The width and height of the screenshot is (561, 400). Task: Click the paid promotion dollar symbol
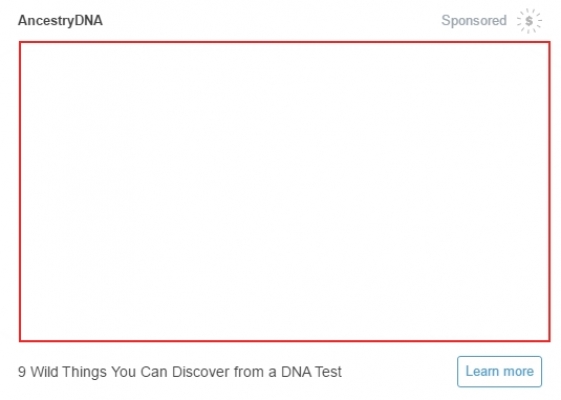coord(529,21)
